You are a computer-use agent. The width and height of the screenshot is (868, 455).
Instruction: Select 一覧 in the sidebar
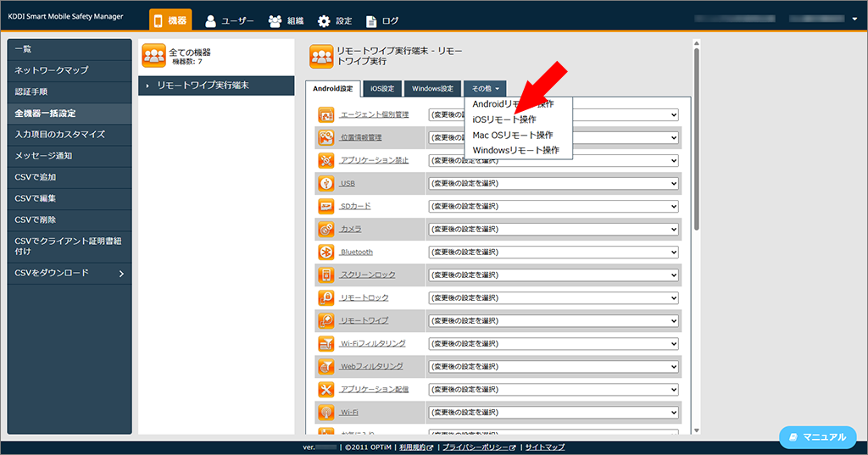point(70,49)
